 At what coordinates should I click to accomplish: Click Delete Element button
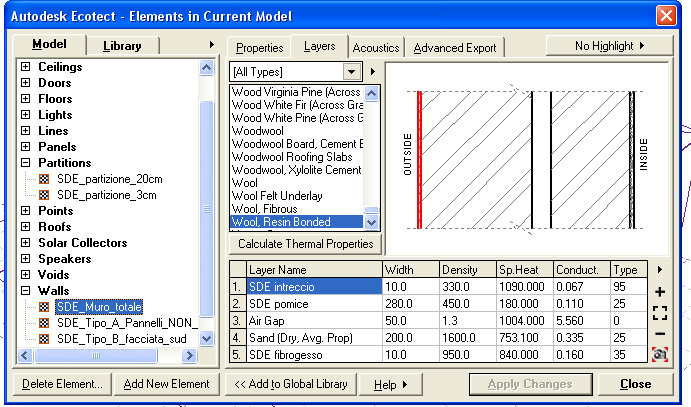62,384
